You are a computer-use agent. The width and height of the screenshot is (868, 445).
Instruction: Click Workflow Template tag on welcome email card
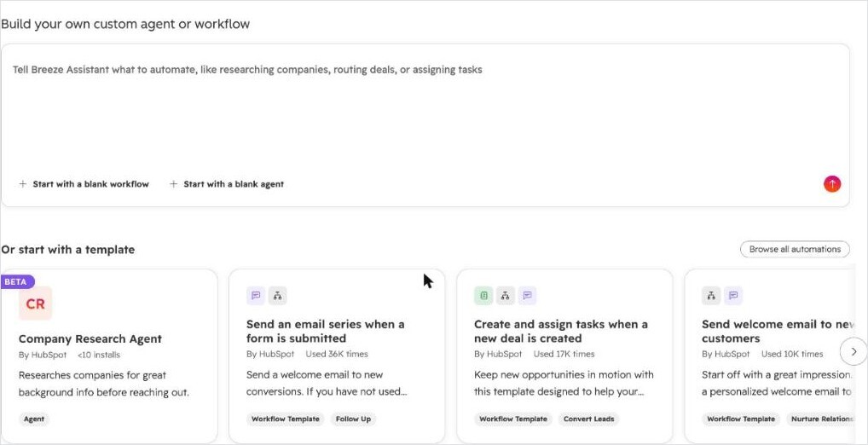coord(741,419)
